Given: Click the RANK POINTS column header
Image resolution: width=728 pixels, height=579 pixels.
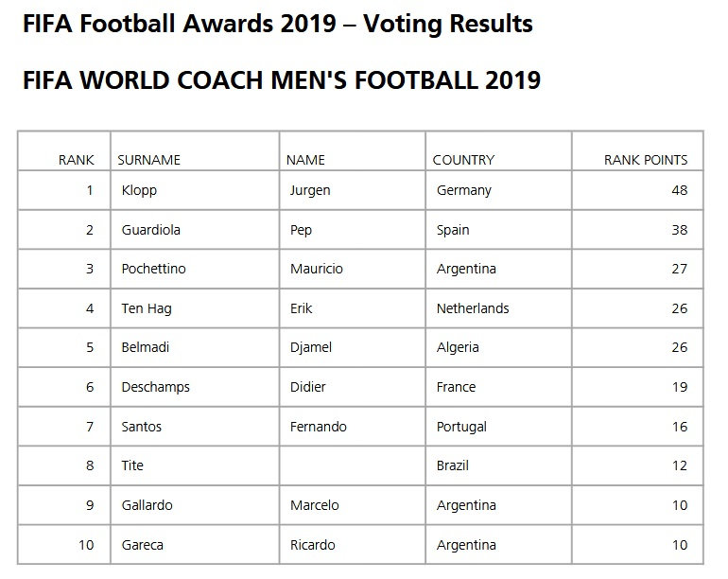Looking at the screenshot, I should coord(646,160).
